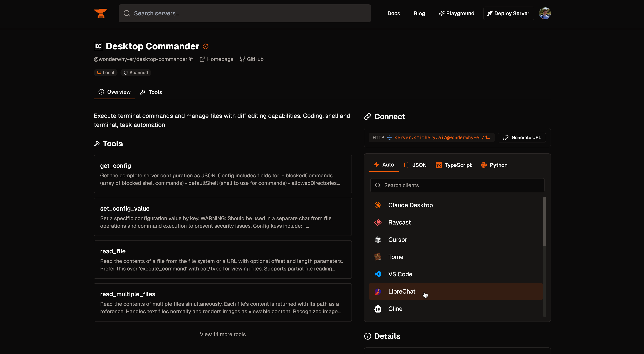Click the Deploy Server button
644x354 pixels.
point(508,13)
